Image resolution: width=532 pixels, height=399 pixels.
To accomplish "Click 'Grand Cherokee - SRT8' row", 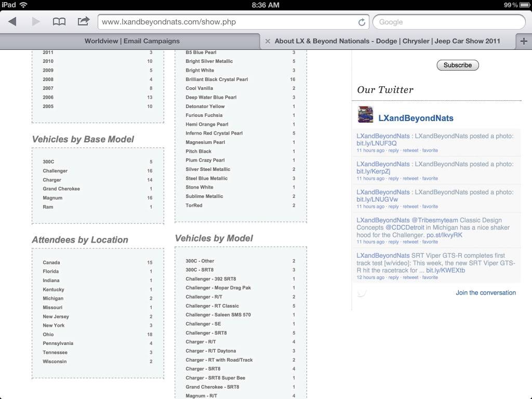I will 241,387.
